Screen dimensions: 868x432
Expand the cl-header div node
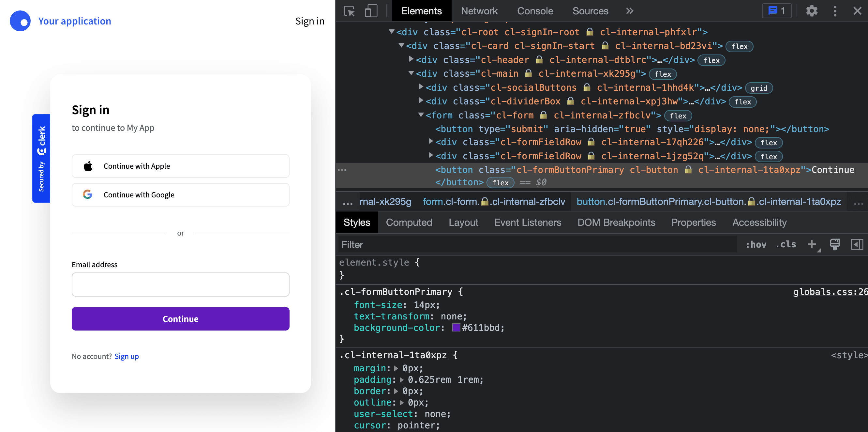(412, 59)
